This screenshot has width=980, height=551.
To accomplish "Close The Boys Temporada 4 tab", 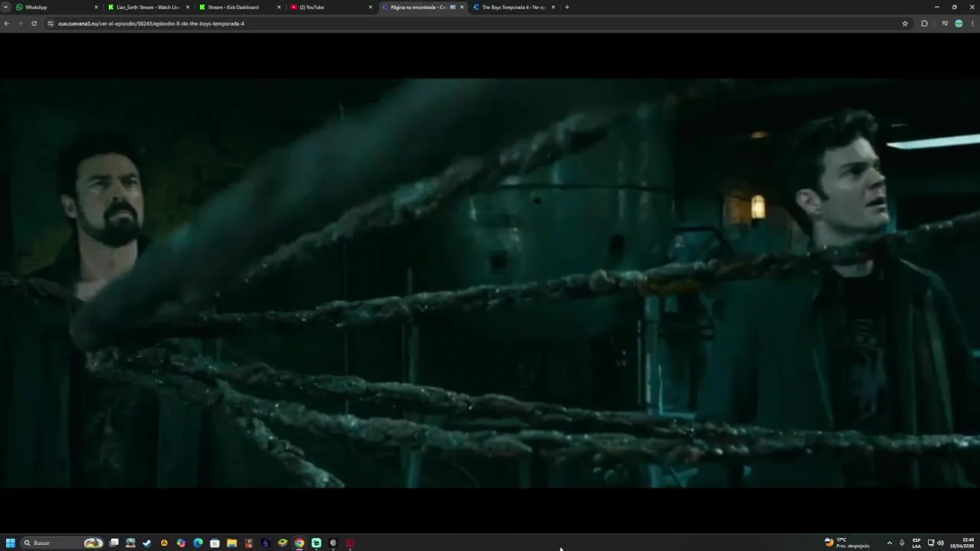I will pos(553,7).
